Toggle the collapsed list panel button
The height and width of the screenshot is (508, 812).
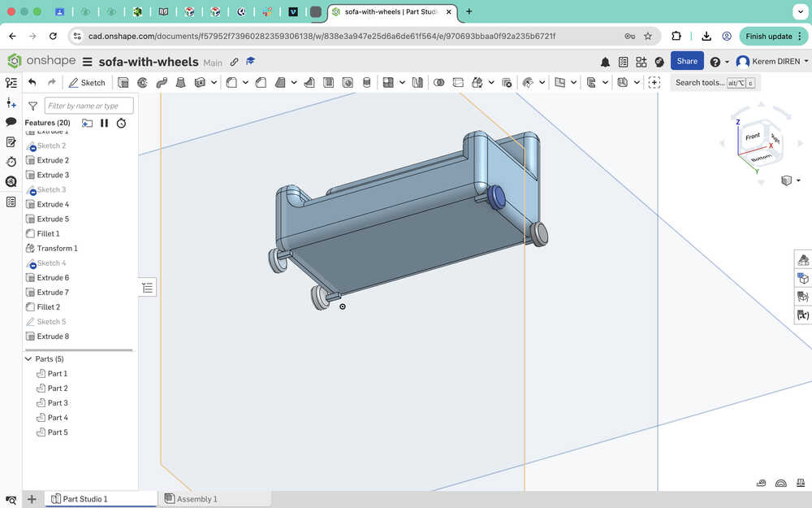click(147, 287)
